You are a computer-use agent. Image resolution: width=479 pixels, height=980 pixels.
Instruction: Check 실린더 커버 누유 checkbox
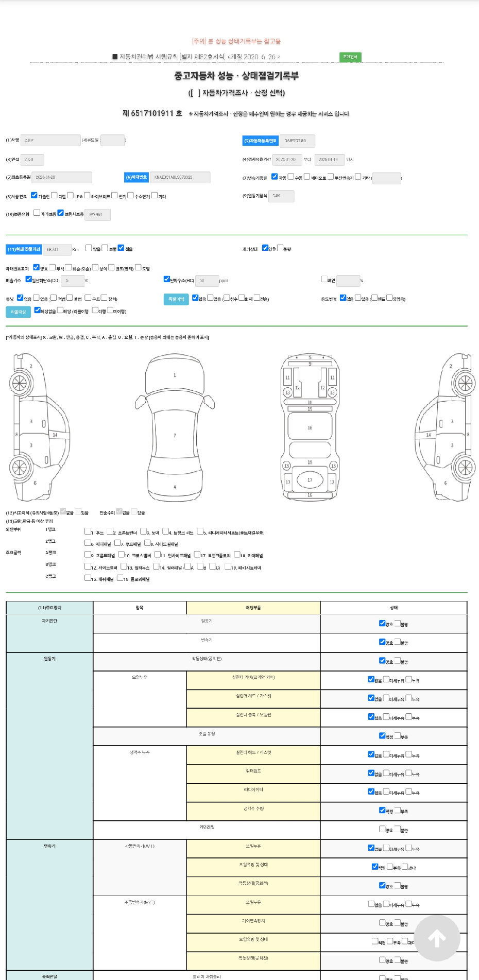pos(408,679)
